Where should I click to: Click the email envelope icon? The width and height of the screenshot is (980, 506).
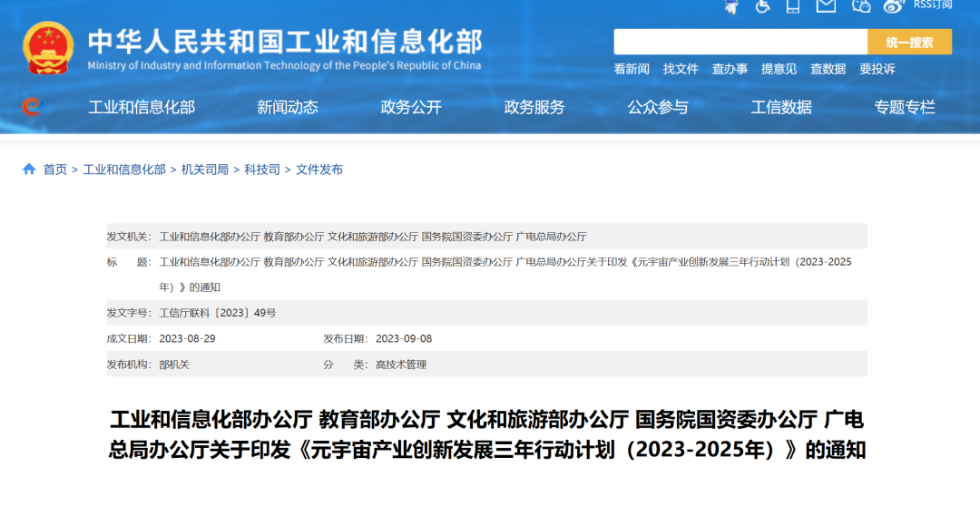click(827, 5)
